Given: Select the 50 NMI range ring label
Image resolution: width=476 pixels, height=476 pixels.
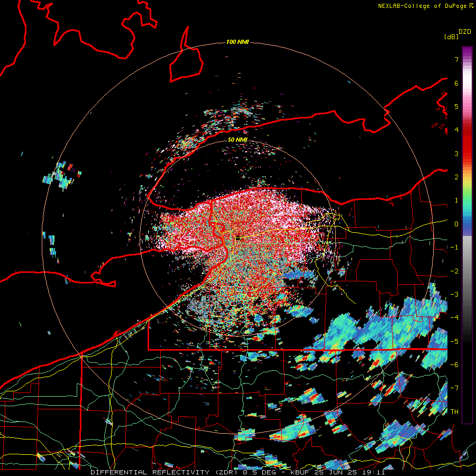Looking at the screenshot, I should [x=237, y=140].
